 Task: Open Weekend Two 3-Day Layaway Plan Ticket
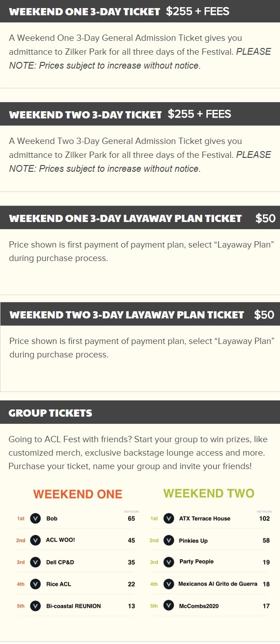(x=140, y=314)
